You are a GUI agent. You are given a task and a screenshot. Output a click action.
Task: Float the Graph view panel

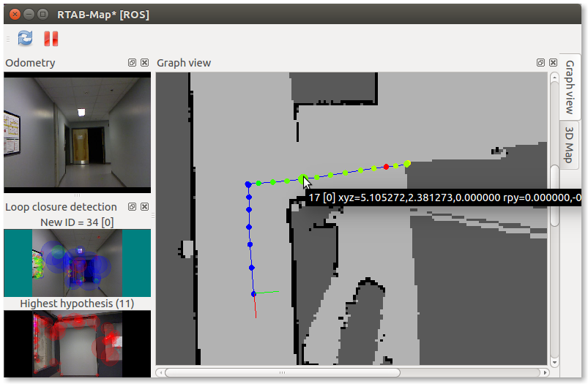[540, 63]
